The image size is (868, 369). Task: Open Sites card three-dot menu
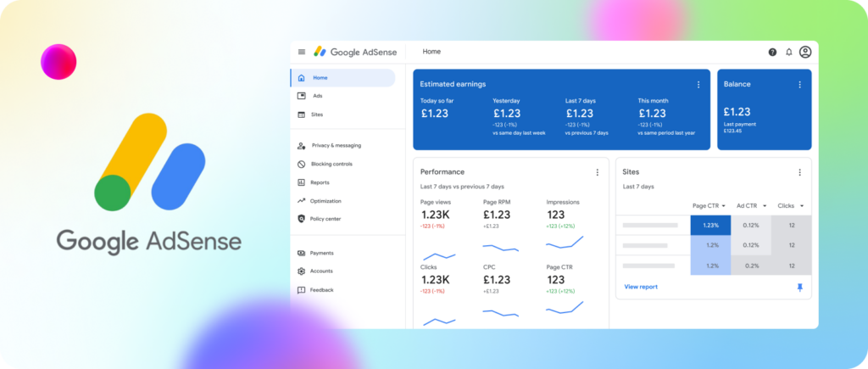799,172
